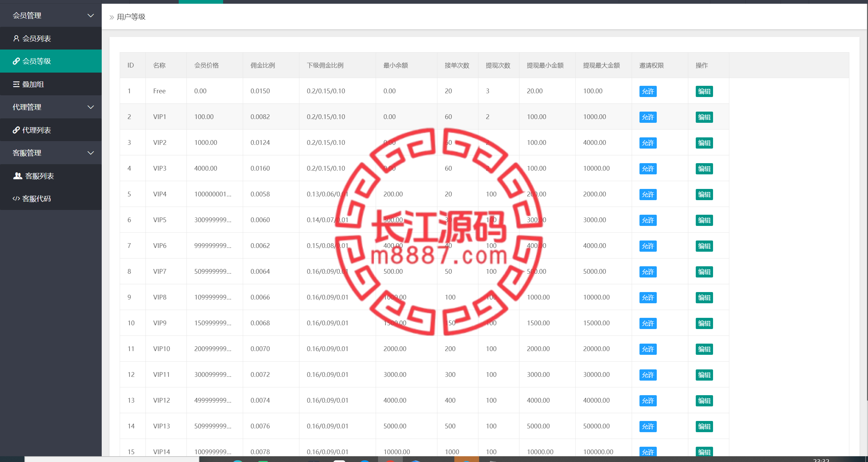Click the code icon beside 客服代码
Image resolution: width=868 pixels, height=462 pixels.
click(x=16, y=199)
